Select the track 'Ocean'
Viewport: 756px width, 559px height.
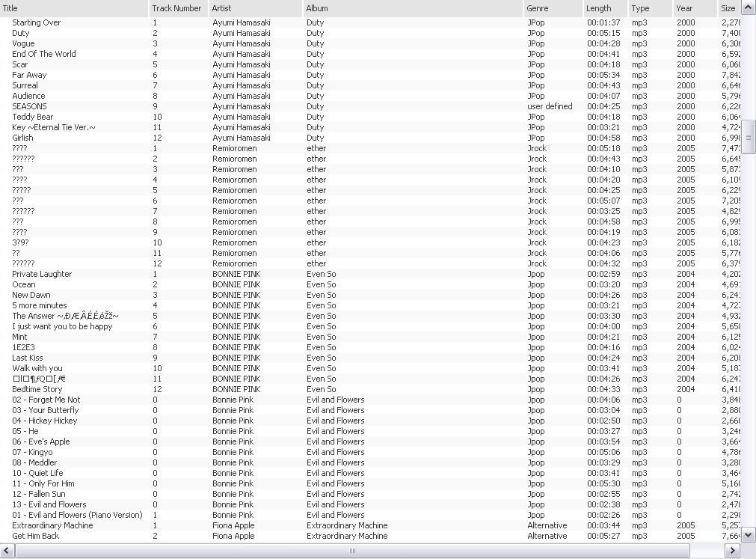coord(24,284)
